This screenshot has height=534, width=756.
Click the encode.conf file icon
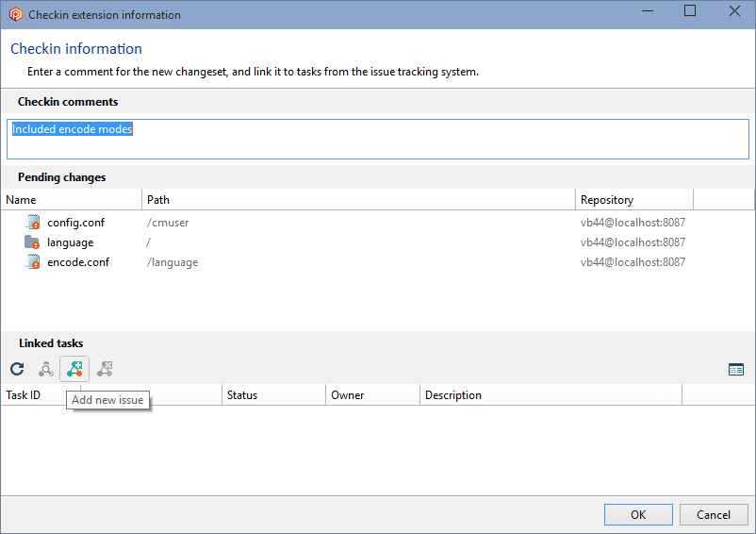click(x=33, y=261)
